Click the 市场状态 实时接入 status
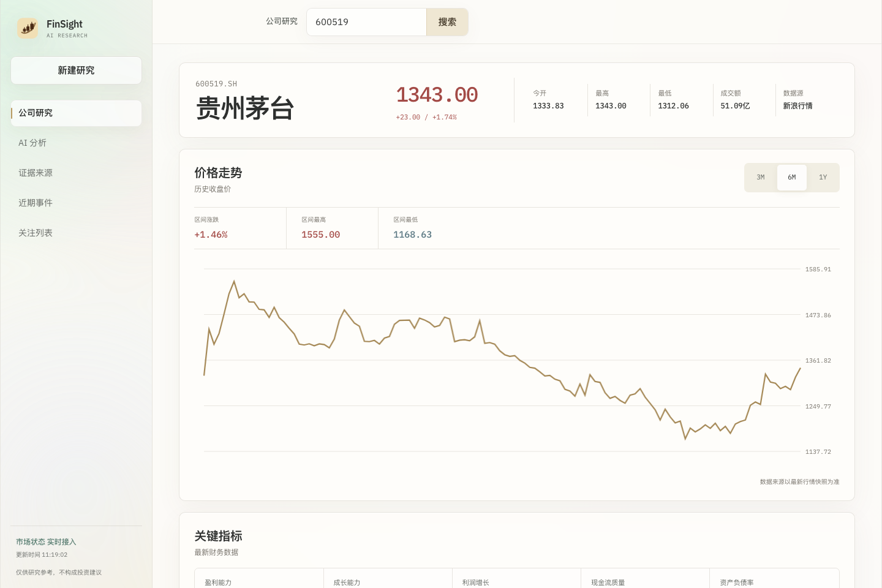The width and height of the screenshot is (882, 588). [x=46, y=542]
